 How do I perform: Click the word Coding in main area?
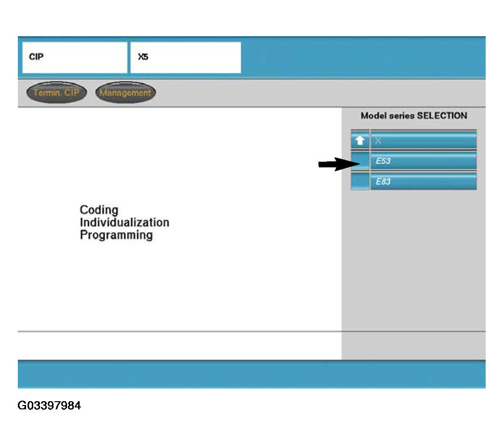(99, 210)
